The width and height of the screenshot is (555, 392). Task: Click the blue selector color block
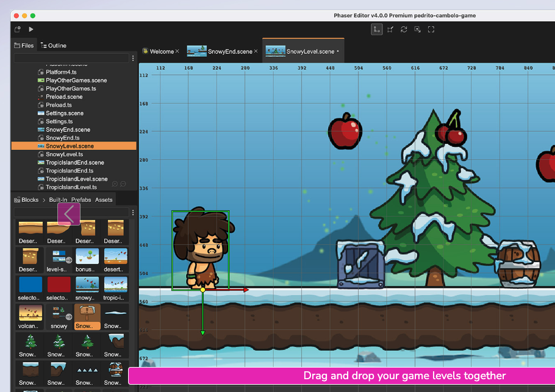(x=29, y=285)
